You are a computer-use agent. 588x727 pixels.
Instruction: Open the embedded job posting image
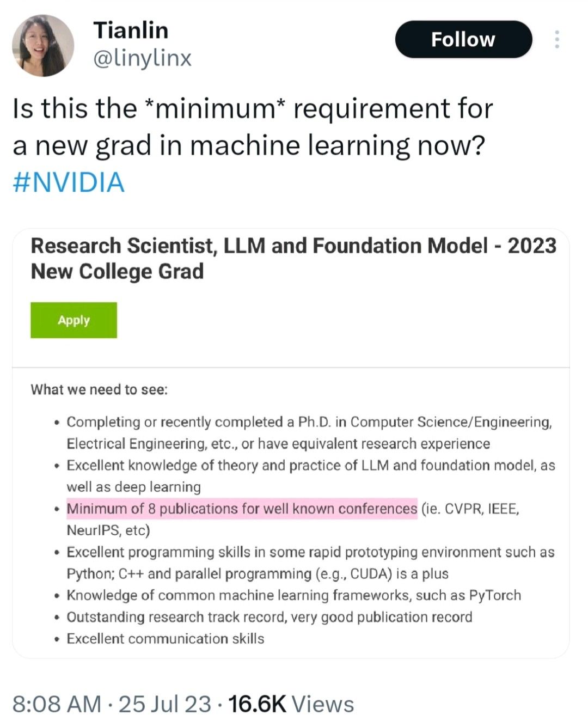pos(291,443)
